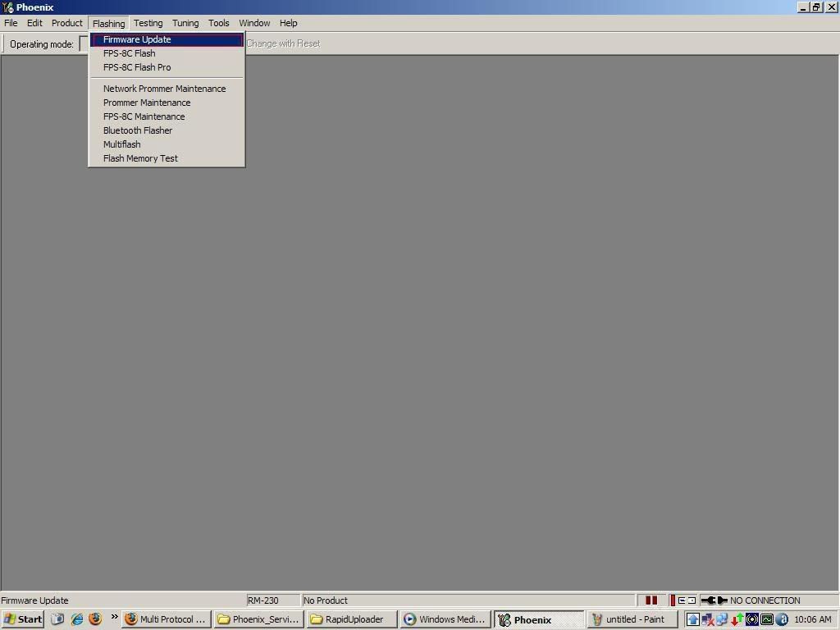Open the Help menu

[288, 23]
